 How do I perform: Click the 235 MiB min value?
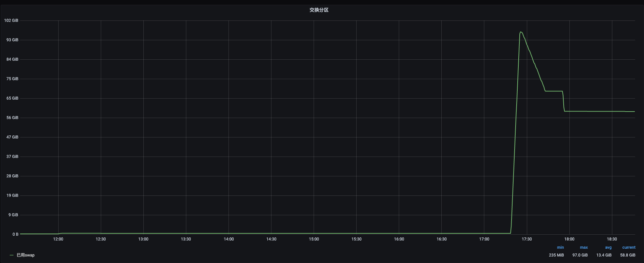click(x=556, y=255)
